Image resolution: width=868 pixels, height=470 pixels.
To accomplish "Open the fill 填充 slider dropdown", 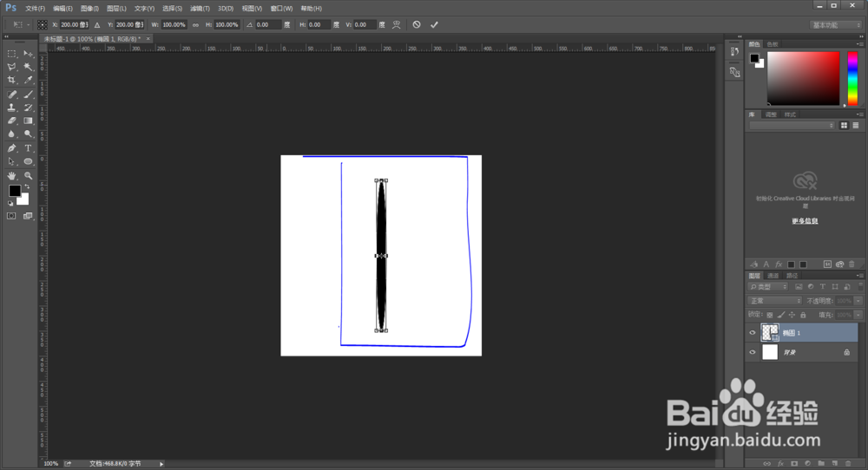I will point(858,315).
